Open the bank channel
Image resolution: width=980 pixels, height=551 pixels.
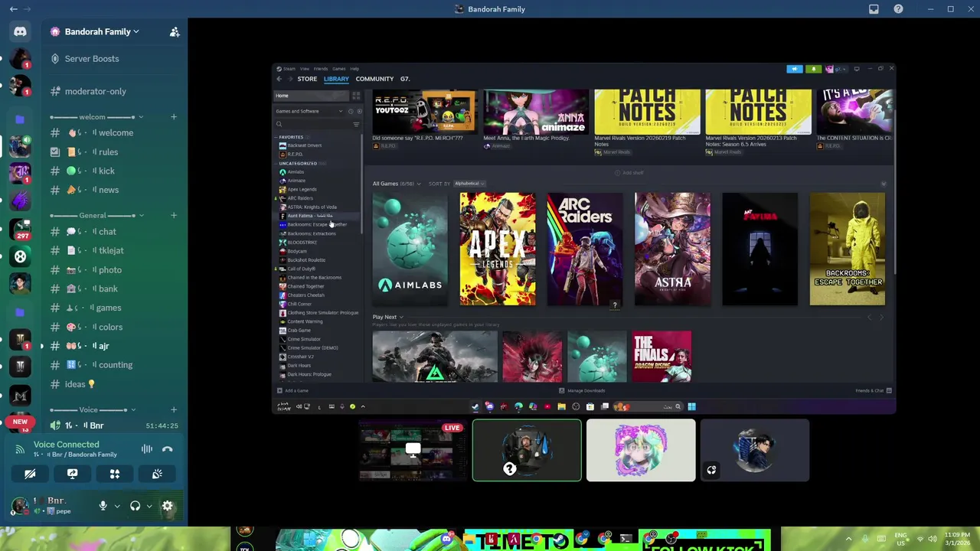(113, 289)
